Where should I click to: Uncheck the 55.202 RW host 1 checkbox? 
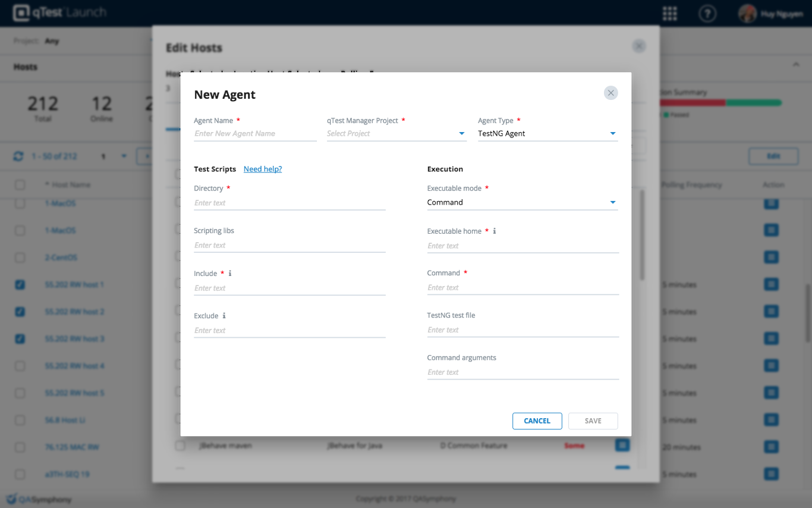pyautogui.click(x=20, y=285)
